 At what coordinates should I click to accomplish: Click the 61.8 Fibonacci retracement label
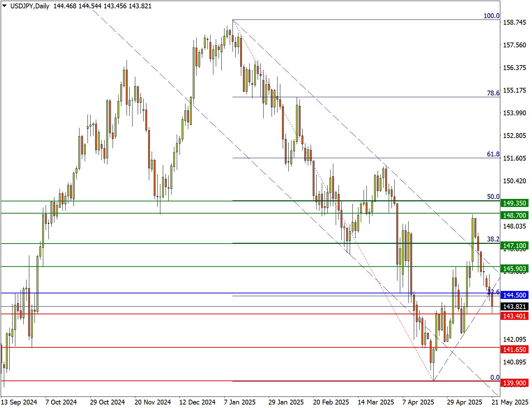coord(493,154)
